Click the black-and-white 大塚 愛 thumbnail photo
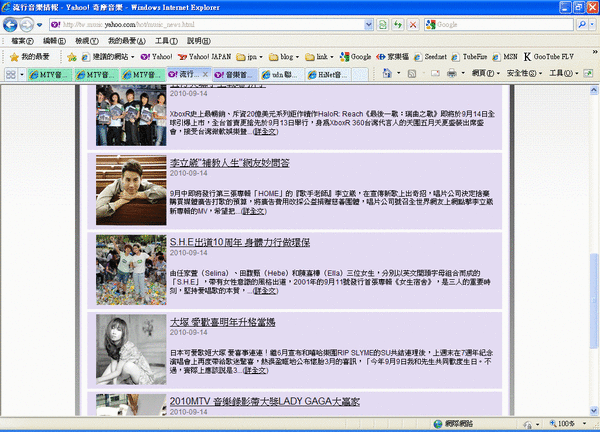 (x=131, y=349)
